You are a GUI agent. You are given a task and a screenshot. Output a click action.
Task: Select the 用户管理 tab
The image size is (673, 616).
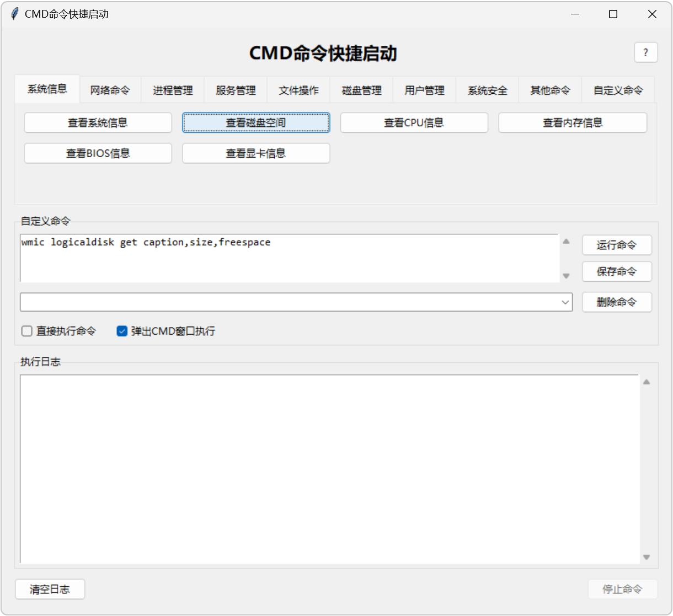(425, 90)
